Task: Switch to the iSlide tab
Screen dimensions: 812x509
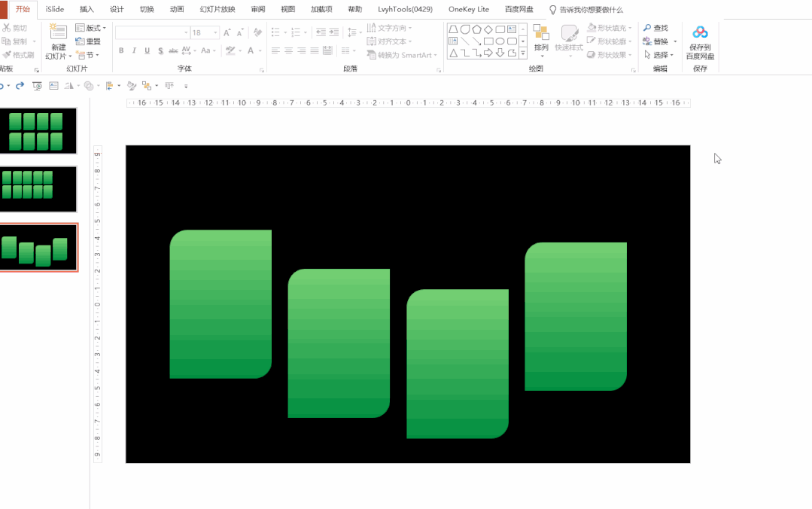Action: coord(54,9)
